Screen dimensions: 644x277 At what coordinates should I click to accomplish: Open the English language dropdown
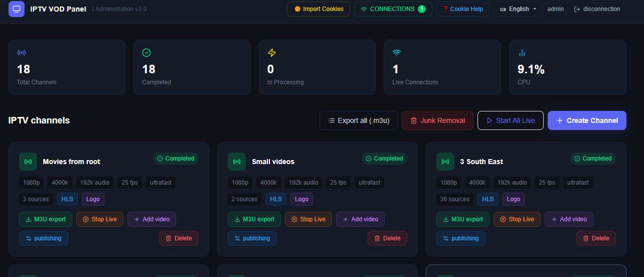coord(518,9)
